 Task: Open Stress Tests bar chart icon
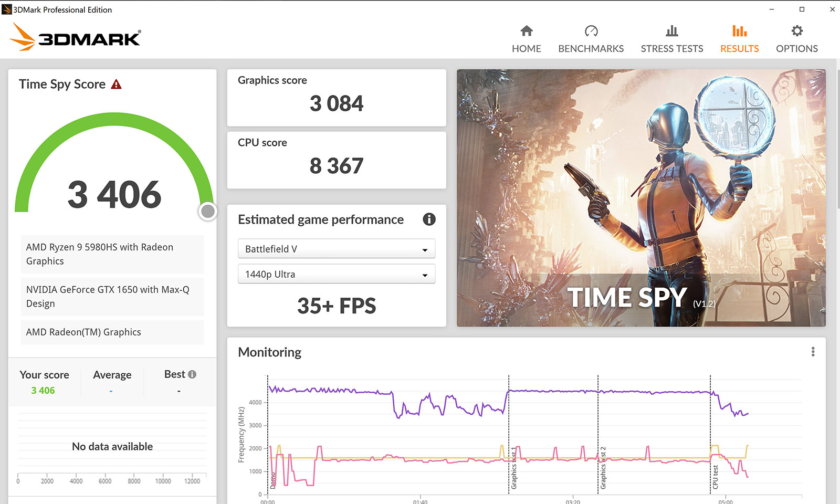672,31
